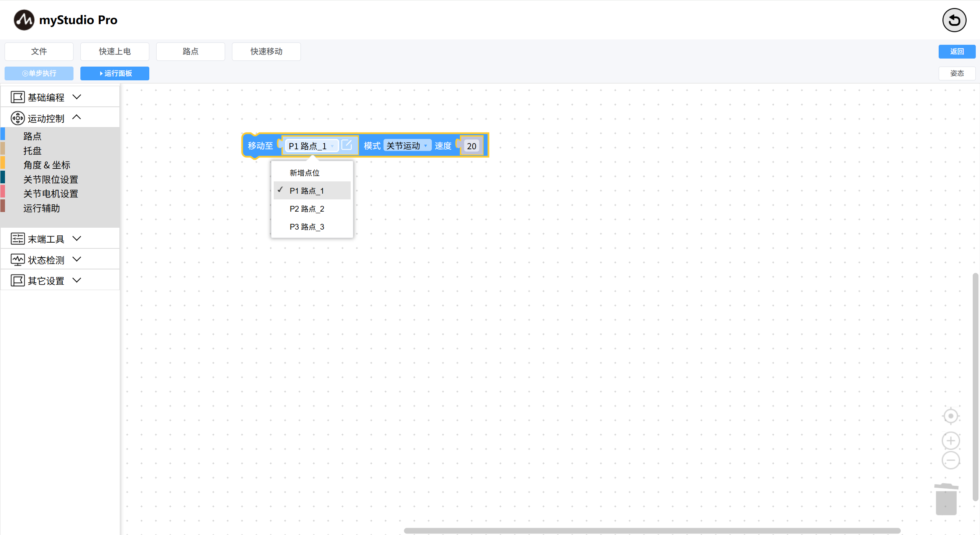Zoom out with the minus icon
The height and width of the screenshot is (535, 980).
(x=951, y=460)
